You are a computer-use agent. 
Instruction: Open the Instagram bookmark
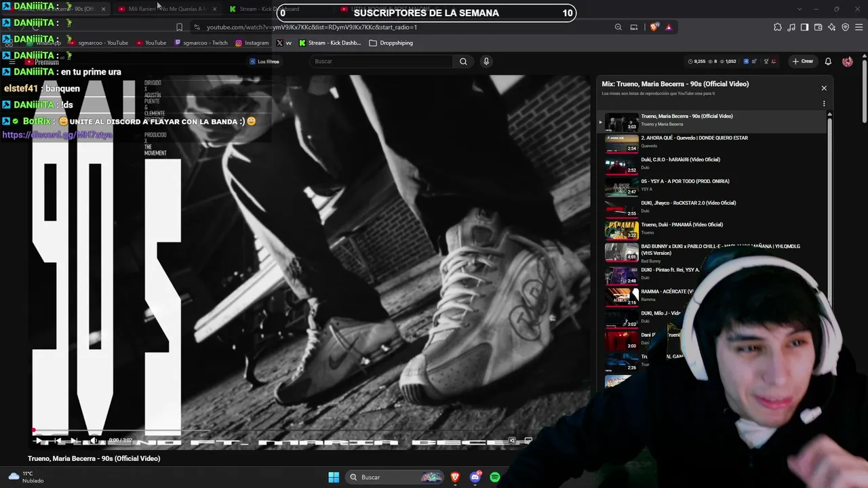click(252, 43)
